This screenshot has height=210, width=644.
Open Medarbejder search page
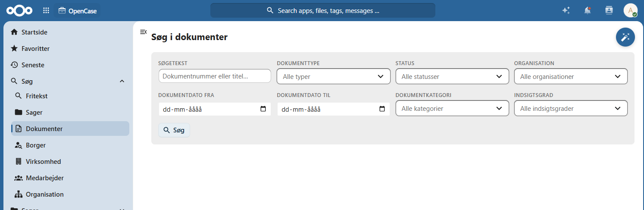(70, 178)
